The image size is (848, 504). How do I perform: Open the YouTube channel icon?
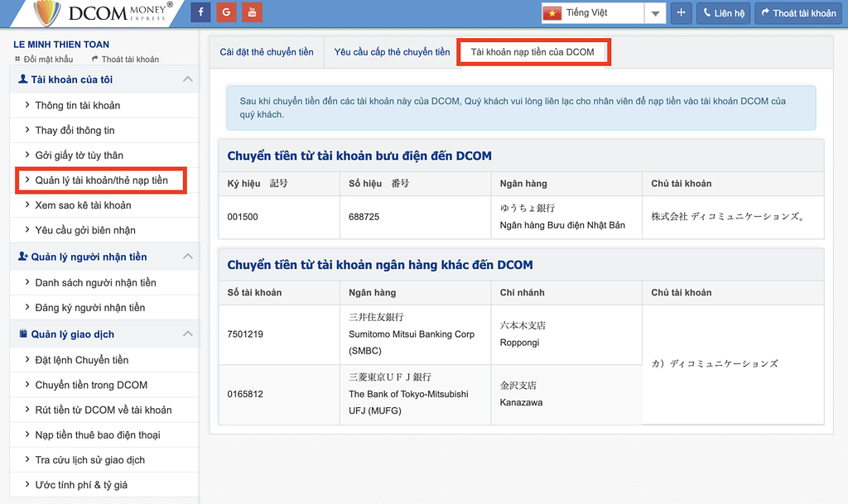point(251,12)
